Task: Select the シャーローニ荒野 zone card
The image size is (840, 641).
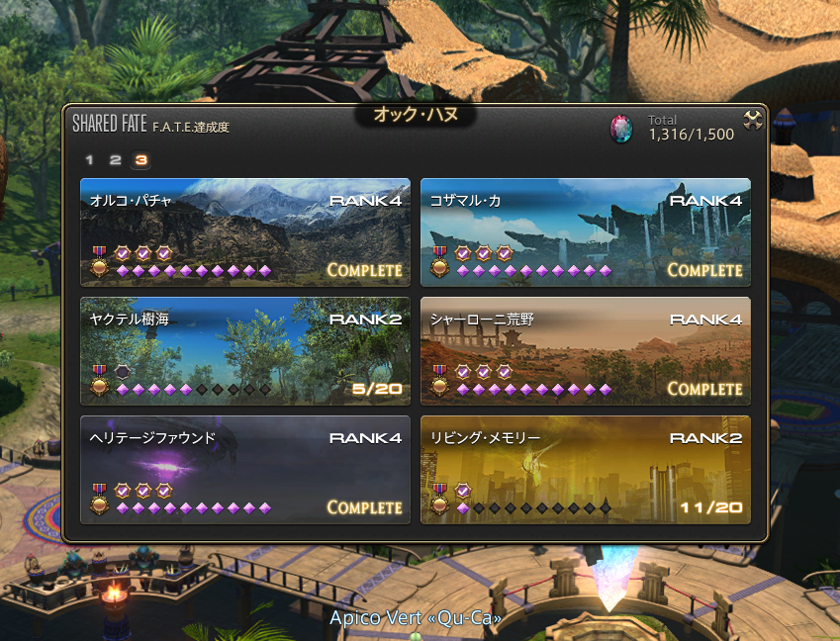Action: pos(586,351)
